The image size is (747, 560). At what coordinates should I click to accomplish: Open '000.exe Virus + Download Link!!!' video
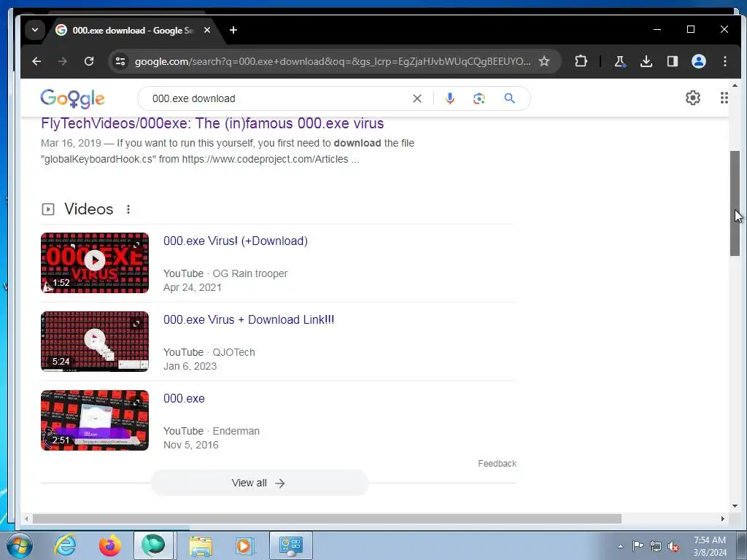(249, 319)
